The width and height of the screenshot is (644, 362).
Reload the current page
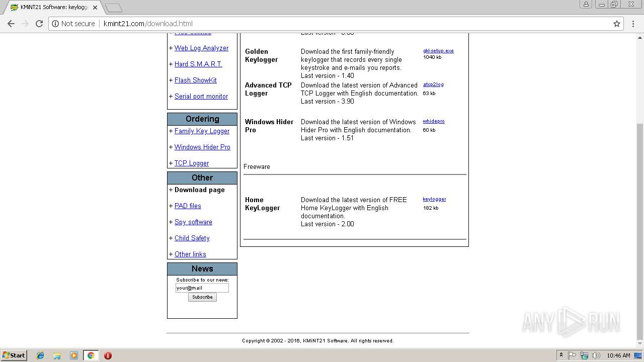[39, 24]
